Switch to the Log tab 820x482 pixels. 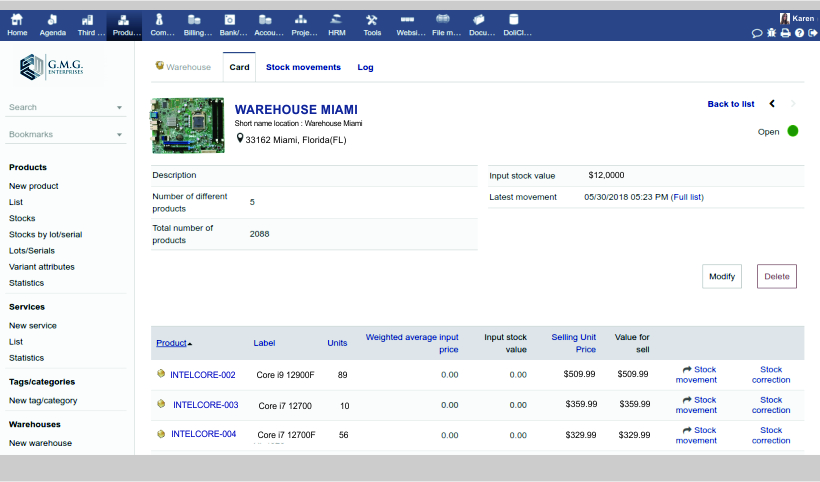(x=365, y=67)
